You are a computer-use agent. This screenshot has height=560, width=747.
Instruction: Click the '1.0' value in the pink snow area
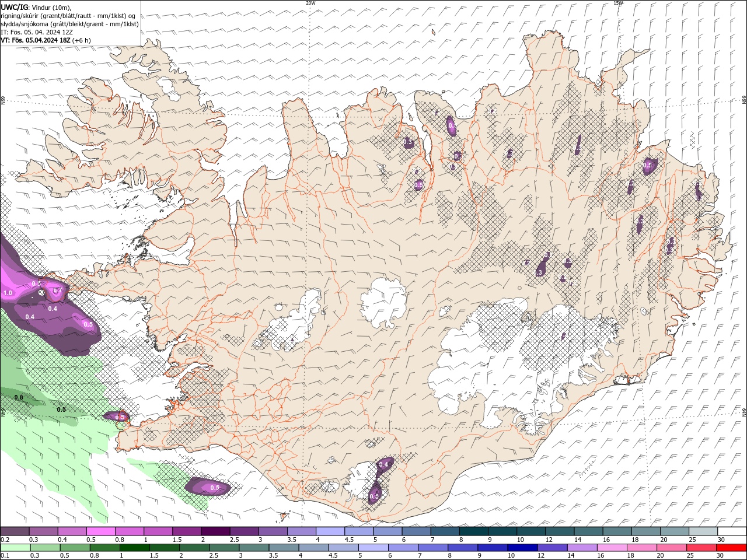pos(8,293)
